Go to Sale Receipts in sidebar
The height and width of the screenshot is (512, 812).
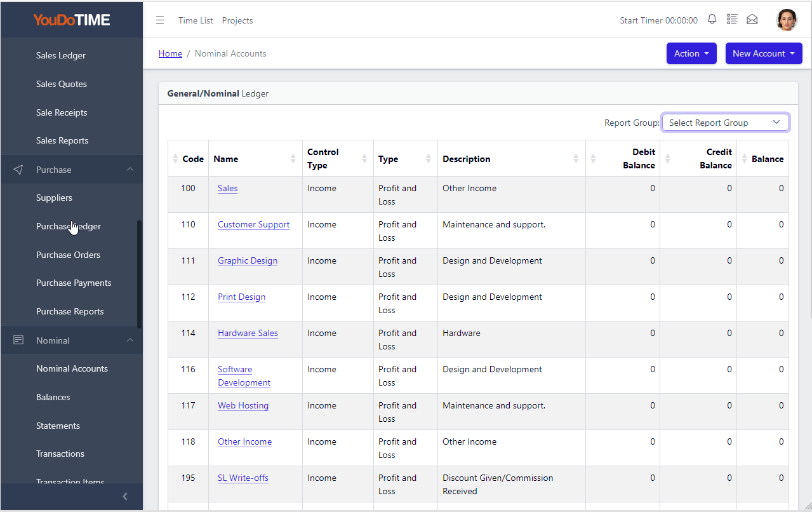(x=62, y=112)
